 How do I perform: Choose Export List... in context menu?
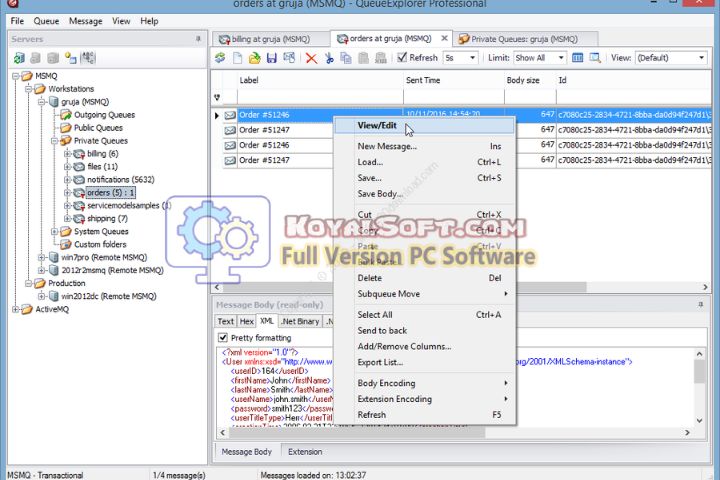click(x=424, y=362)
